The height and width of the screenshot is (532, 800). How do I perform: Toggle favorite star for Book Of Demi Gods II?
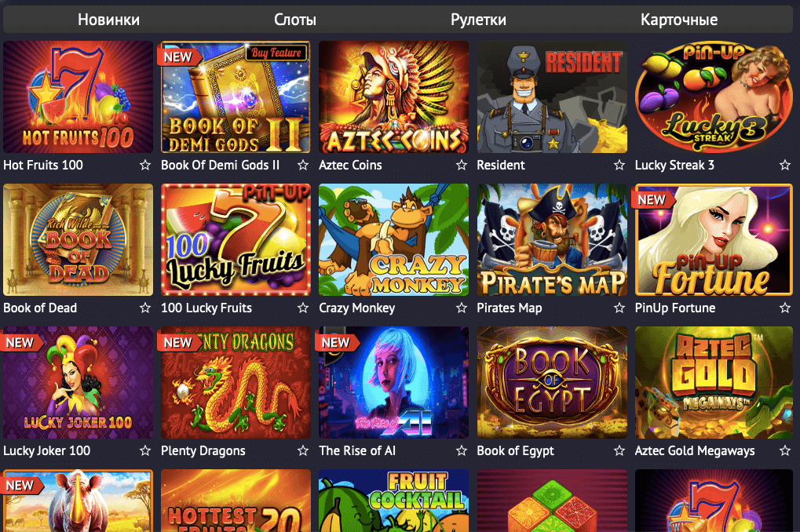pyautogui.click(x=303, y=165)
